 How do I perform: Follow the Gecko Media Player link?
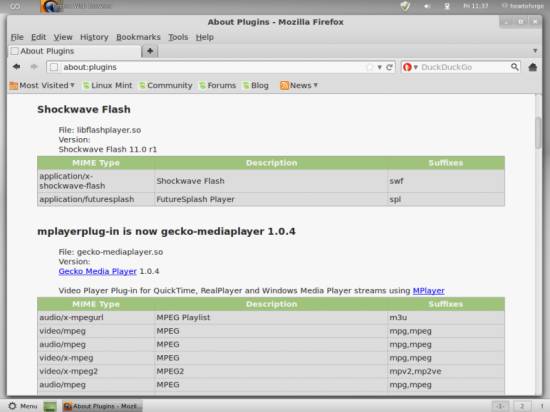pos(98,271)
